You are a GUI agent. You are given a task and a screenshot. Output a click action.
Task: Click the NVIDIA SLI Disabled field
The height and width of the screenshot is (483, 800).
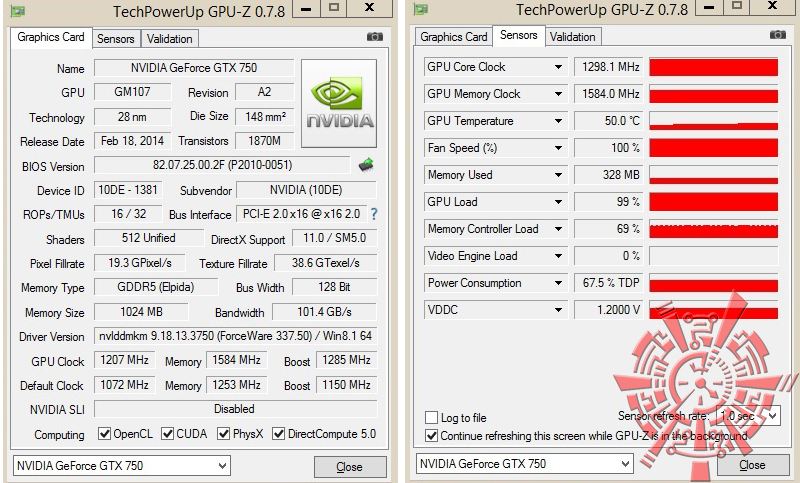coord(235,409)
